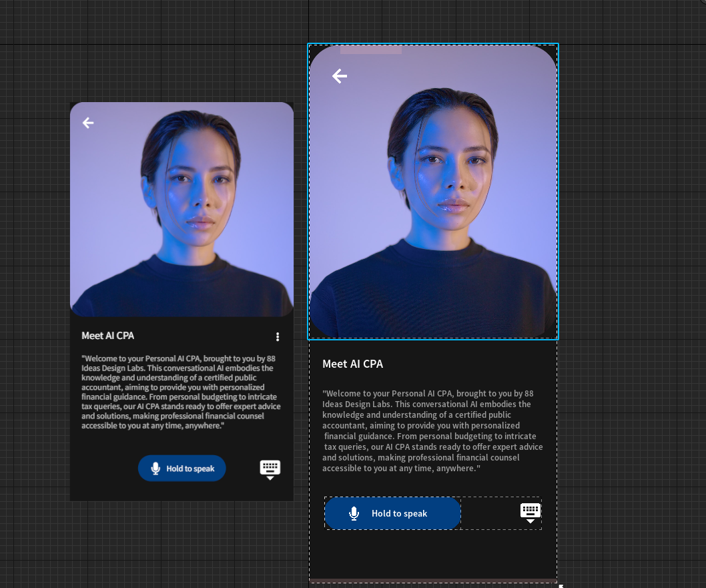The height and width of the screenshot is (588, 706).
Task: Click pink bar atop right mockup image
Action: pos(370,49)
